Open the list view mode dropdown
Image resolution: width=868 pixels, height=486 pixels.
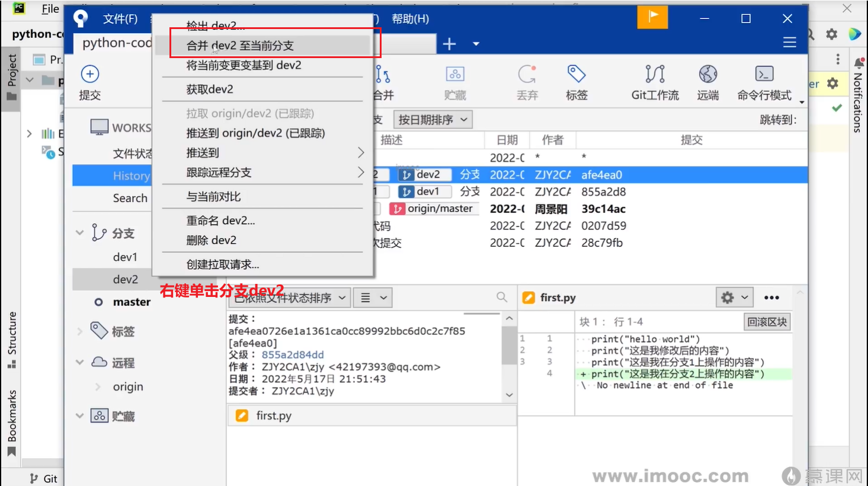point(373,298)
